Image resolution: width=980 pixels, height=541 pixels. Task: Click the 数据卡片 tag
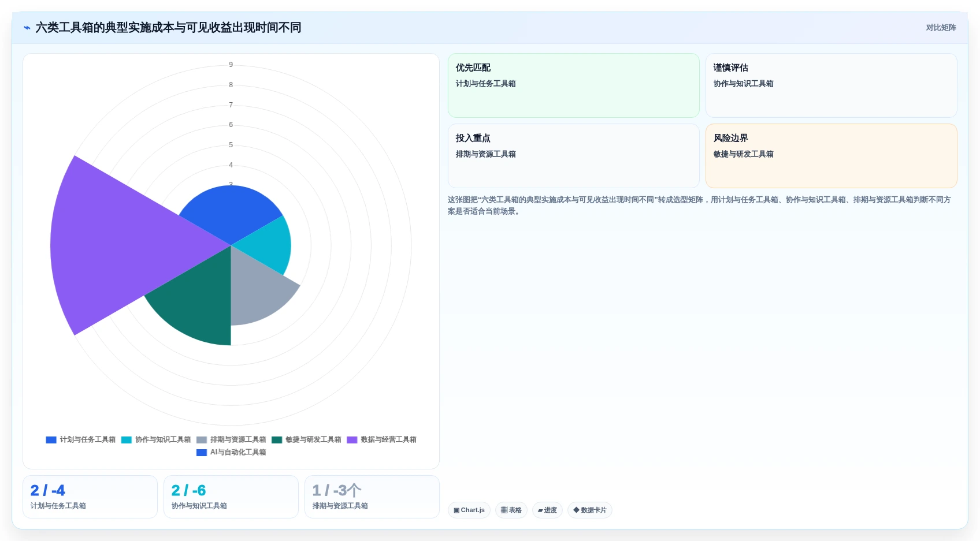coord(590,510)
